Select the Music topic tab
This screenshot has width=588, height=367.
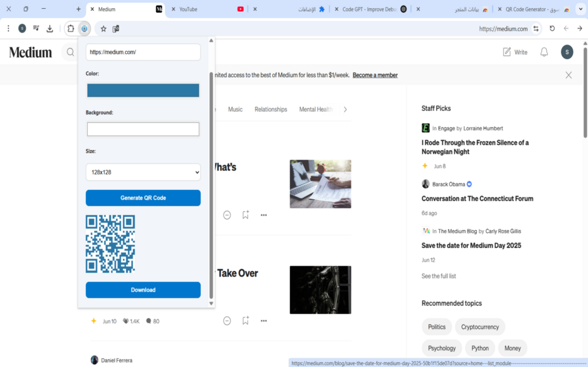(x=235, y=109)
